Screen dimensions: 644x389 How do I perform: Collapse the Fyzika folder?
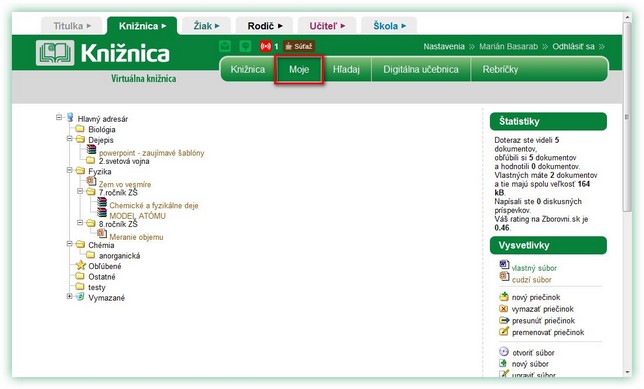coord(69,170)
